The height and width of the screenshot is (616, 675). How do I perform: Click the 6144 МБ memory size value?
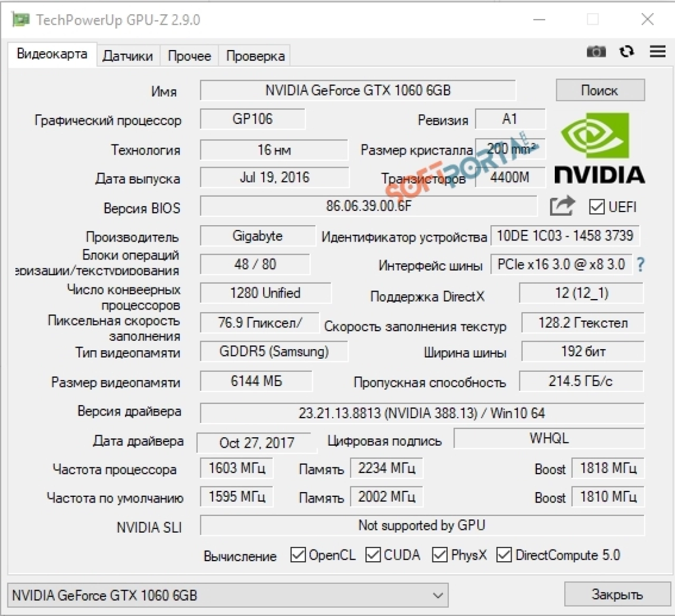coord(256,381)
